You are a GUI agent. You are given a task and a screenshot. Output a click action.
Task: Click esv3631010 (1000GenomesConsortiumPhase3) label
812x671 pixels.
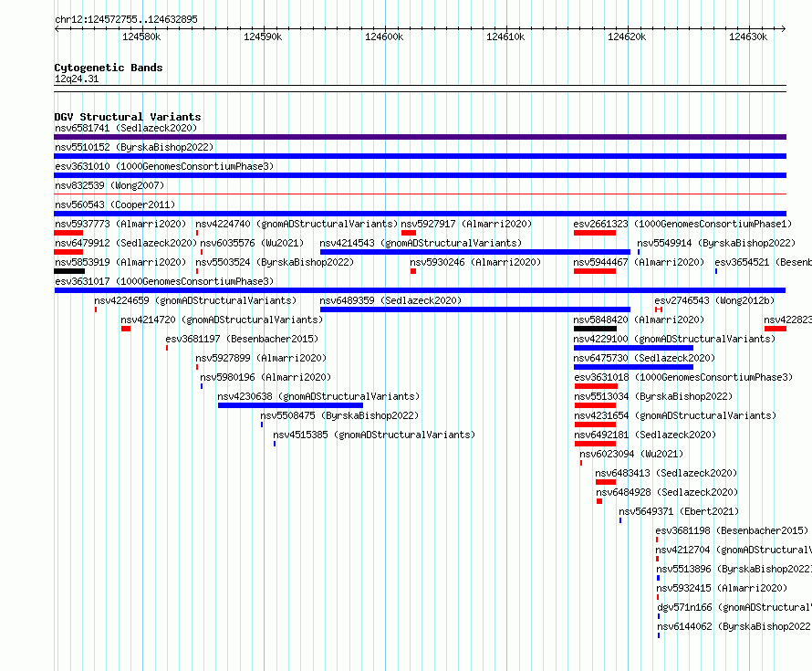[164, 166]
